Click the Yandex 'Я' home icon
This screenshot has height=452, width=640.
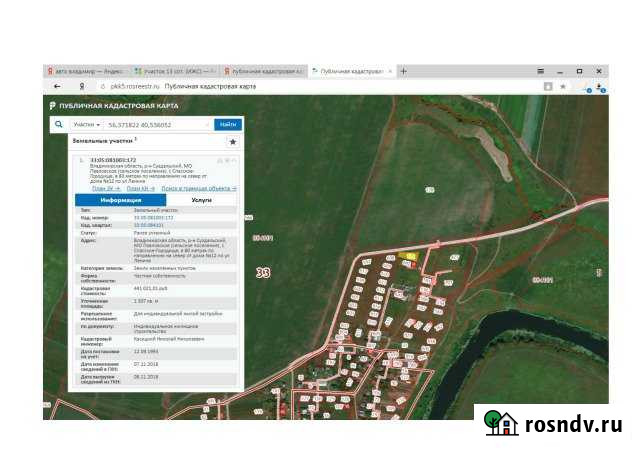82,87
